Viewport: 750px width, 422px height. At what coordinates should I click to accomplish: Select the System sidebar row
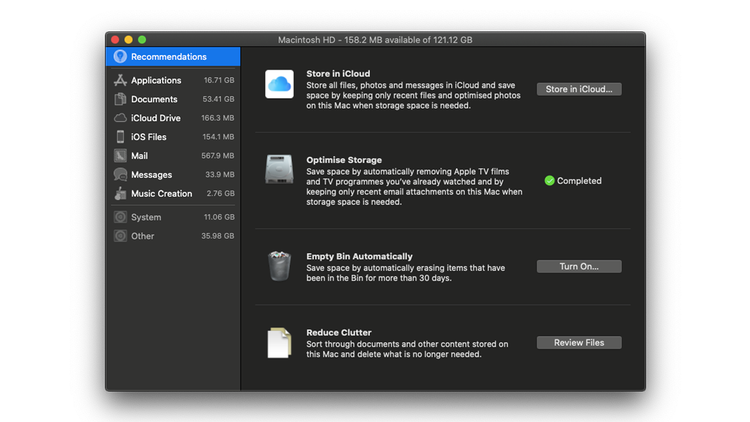click(x=173, y=217)
